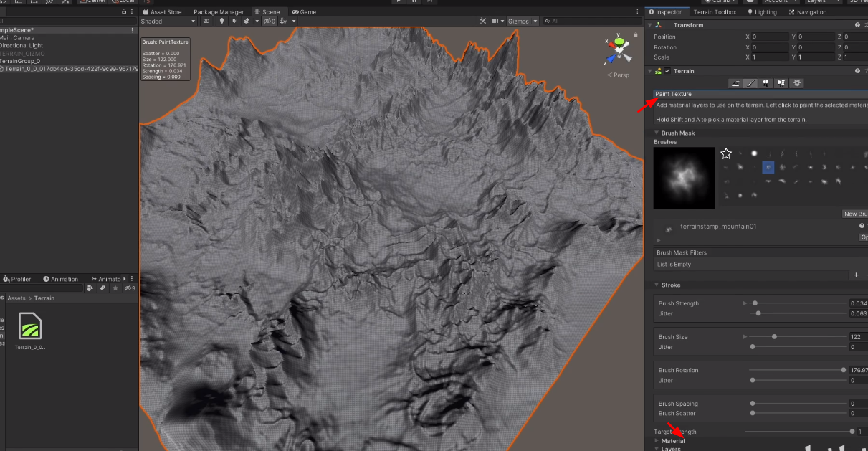Image resolution: width=868 pixels, height=451 pixels.
Task: Switch to the Game tab
Action: point(304,12)
